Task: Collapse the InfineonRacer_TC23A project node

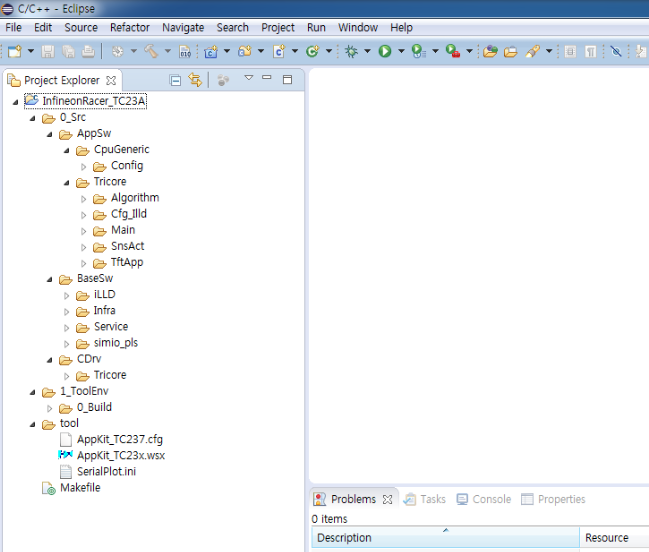Action: tap(15, 102)
